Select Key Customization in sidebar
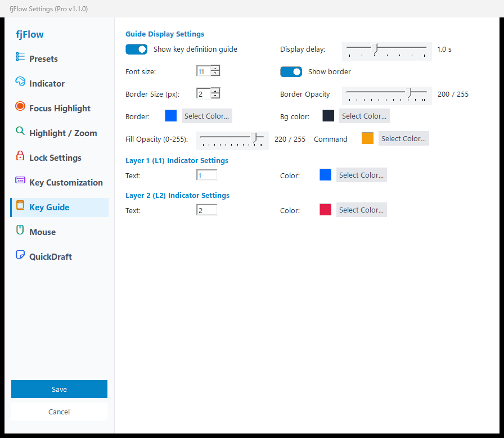 pyautogui.click(x=60, y=183)
